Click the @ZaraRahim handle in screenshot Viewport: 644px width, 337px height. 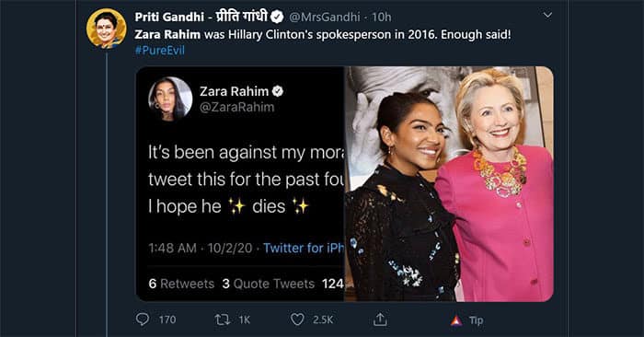[x=236, y=107]
